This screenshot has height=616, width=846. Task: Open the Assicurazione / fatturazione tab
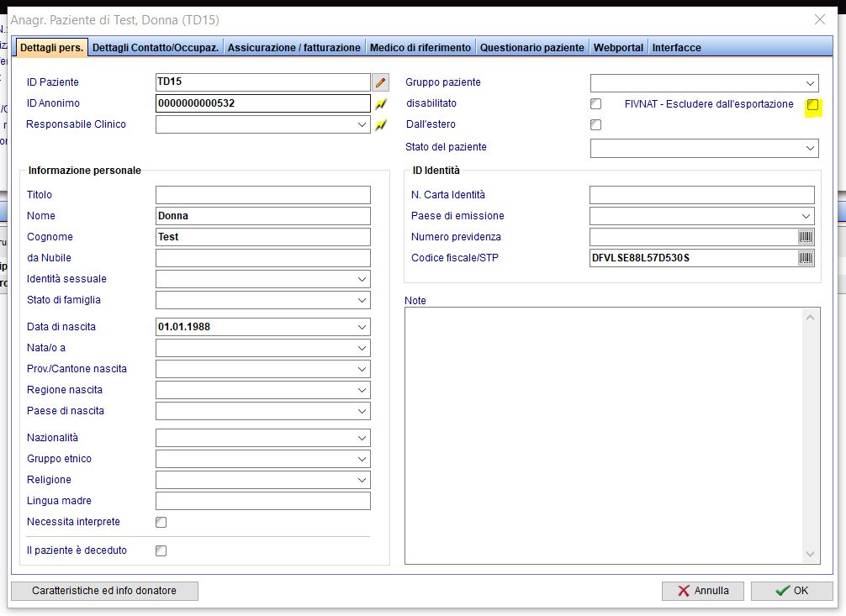(294, 47)
